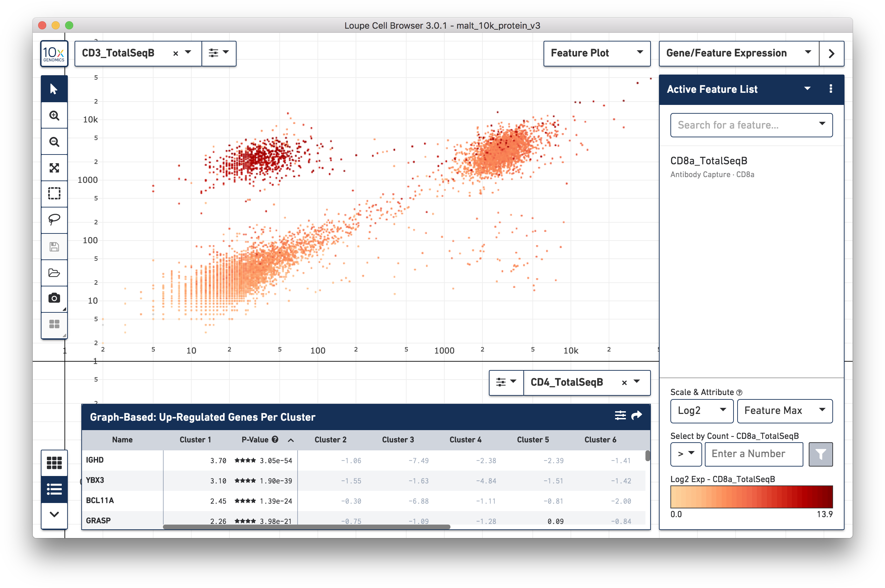Click the reset view arrows icon
The image size is (885, 588).
point(54,168)
